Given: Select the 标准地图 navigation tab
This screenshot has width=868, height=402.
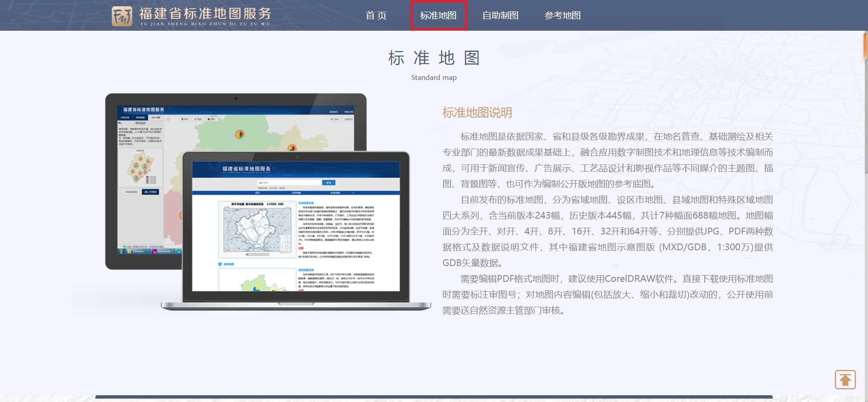Looking at the screenshot, I should (439, 15).
